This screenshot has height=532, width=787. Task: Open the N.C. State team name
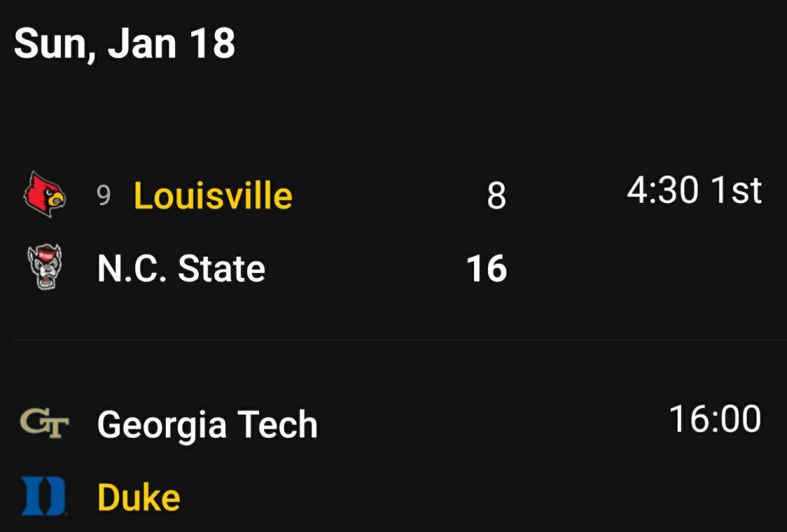point(181,269)
